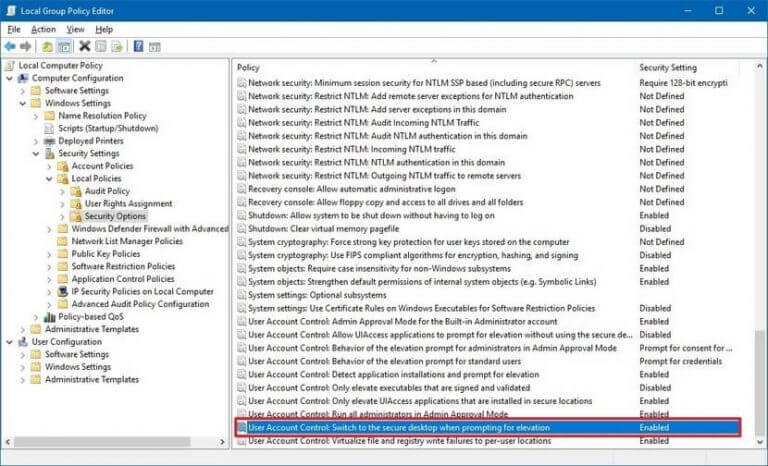Viewport: 768px width, 466px height.
Task: Click the Back arrow in toolbar
Action: 10,46
